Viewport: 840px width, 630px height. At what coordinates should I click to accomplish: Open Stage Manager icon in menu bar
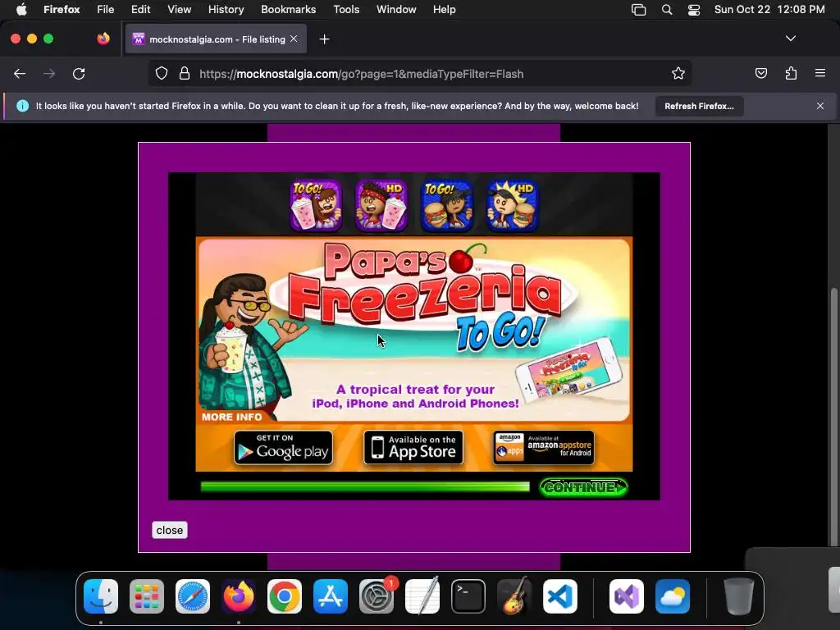[x=638, y=10]
